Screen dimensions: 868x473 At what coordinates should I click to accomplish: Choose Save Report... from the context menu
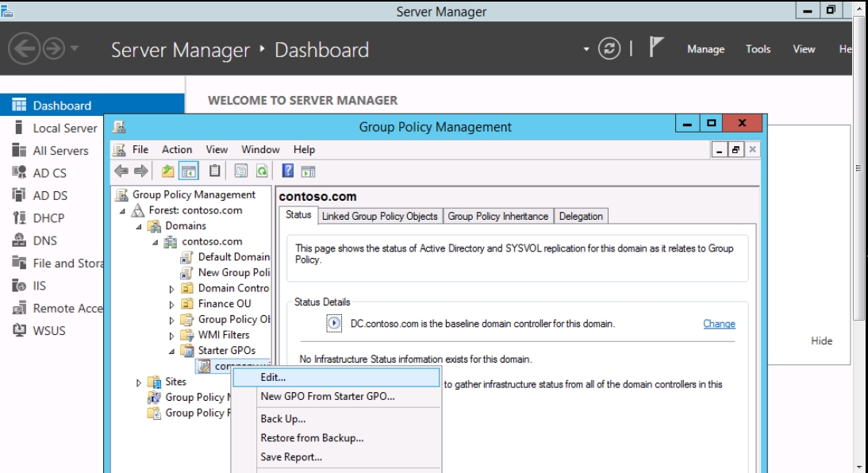point(336,457)
